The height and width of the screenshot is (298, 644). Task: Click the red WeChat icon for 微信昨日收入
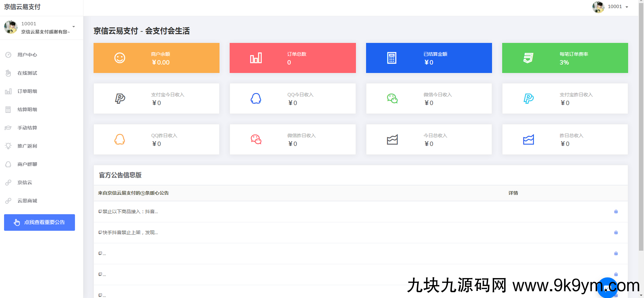pos(256,140)
